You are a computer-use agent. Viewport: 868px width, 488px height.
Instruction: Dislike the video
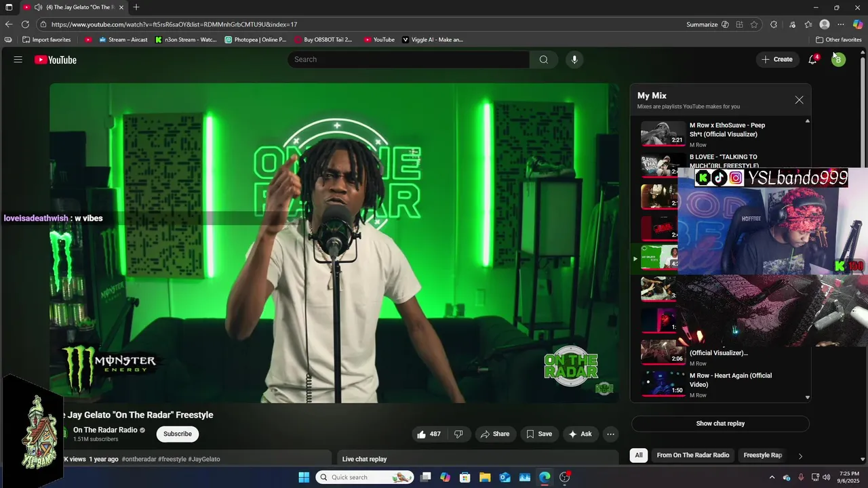[x=458, y=434]
